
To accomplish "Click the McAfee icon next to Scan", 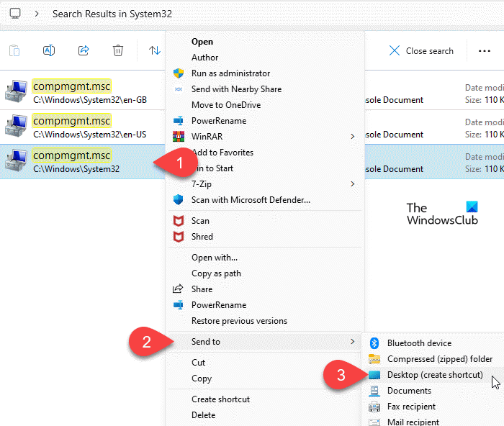I will tap(179, 221).
